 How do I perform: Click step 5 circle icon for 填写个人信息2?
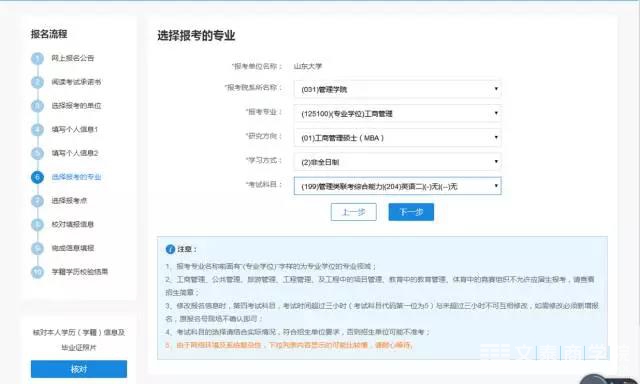pyautogui.click(x=37, y=153)
